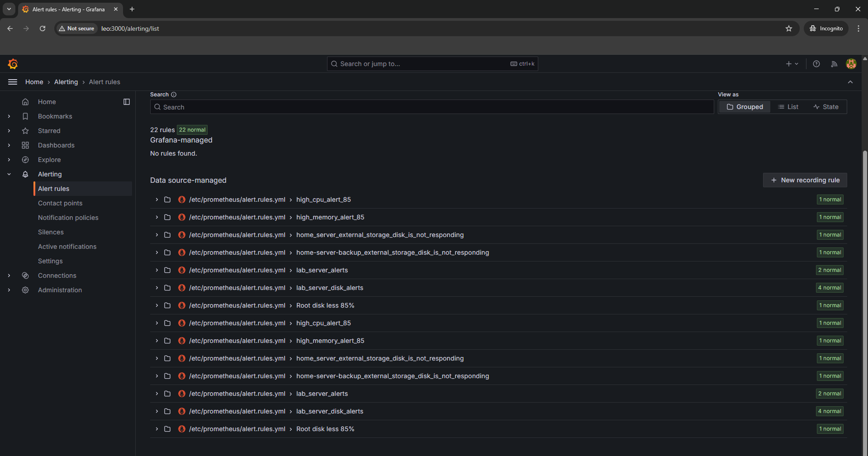Screen dimensions: 868x456
Task: Click the Grafana logo icon
Action: pyautogui.click(x=13, y=64)
